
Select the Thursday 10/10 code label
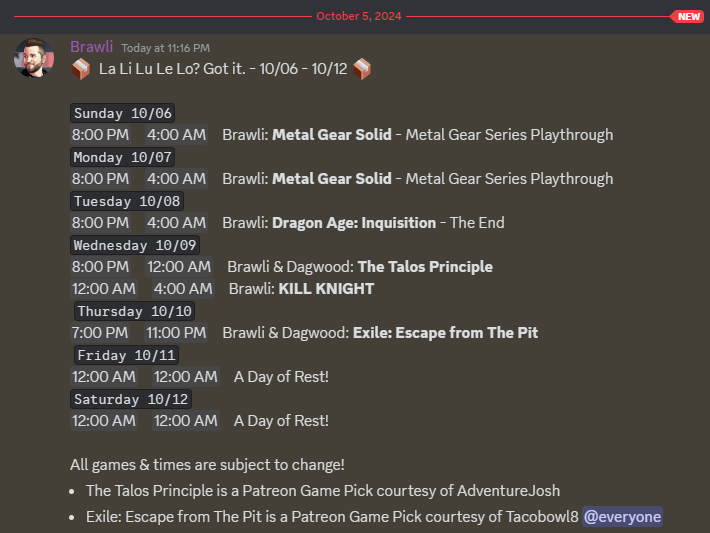[134, 312]
